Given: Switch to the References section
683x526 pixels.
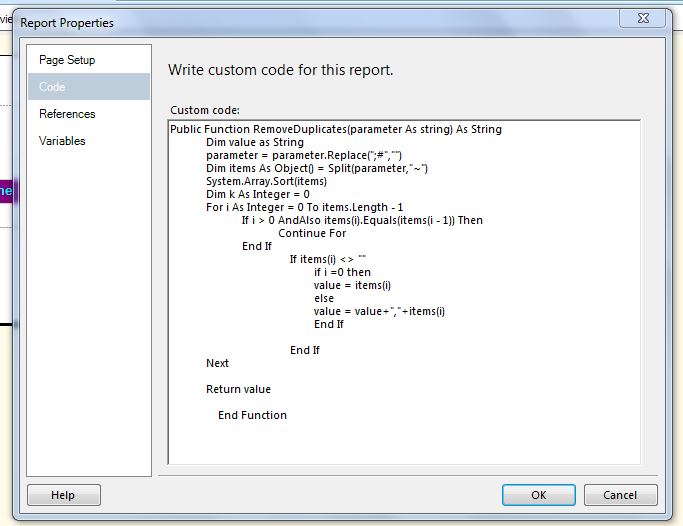Looking at the screenshot, I should [x=67, y=114].
